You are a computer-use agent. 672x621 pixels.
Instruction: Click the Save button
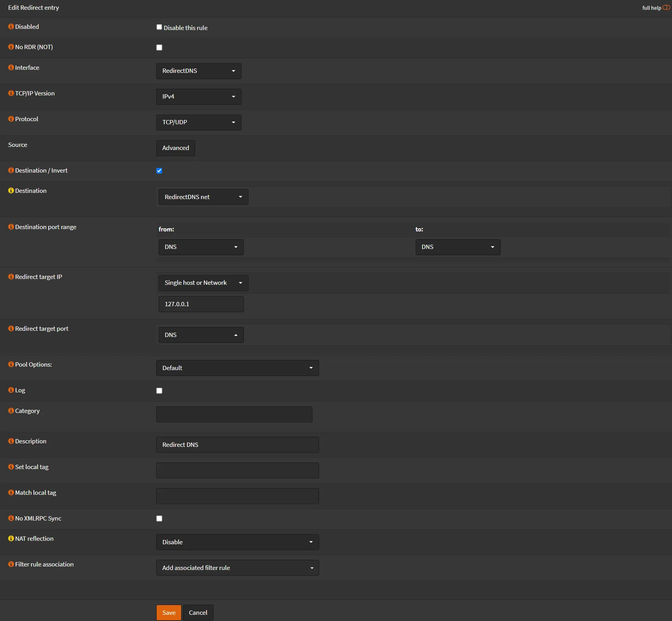click(169, 612)
